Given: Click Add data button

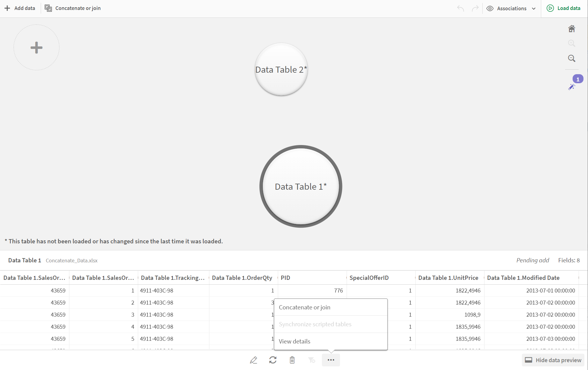Looking at the screenshot, I should tap(20, 8).
